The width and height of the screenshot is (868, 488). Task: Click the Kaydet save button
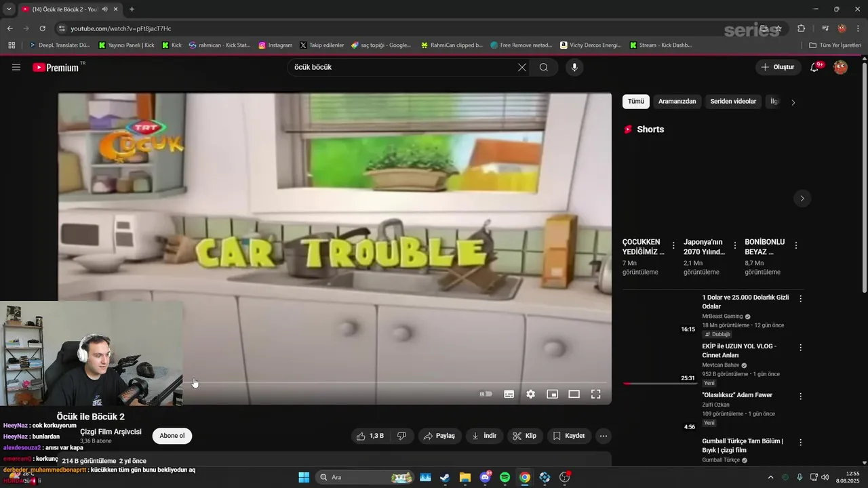pyautogui.click(x=568, y=436)
